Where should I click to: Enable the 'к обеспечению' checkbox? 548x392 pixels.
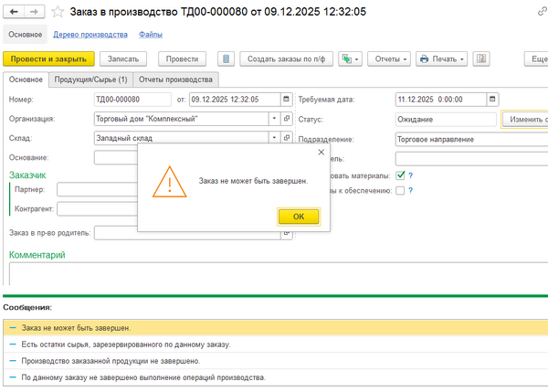pyautogui.click(x=400, y=190)
